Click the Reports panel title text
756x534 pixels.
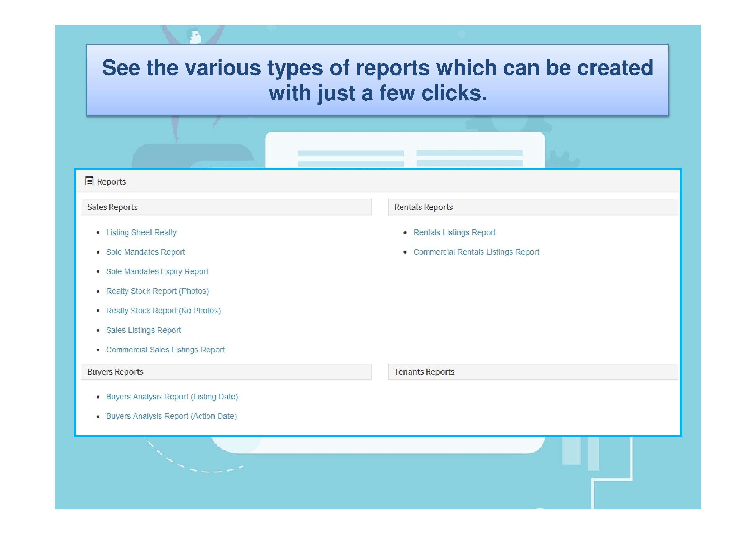pos(111,182)
